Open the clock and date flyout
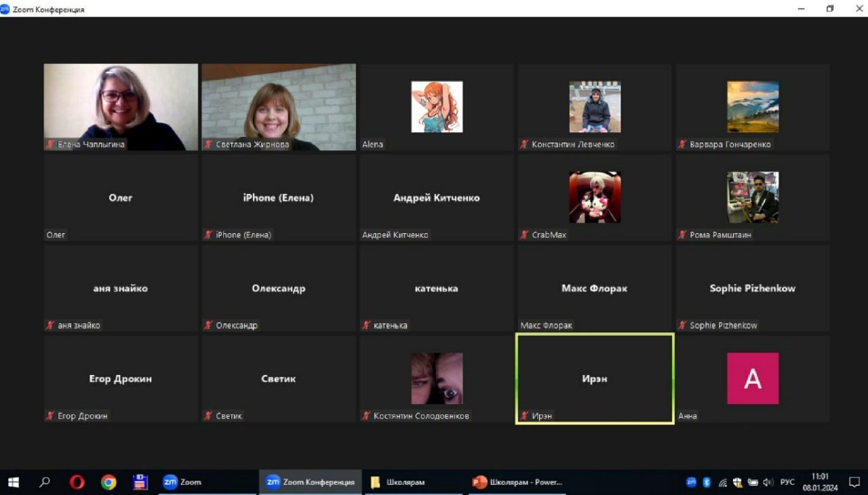The width and height of the screenshot is (868, 495). coord(820,482)
